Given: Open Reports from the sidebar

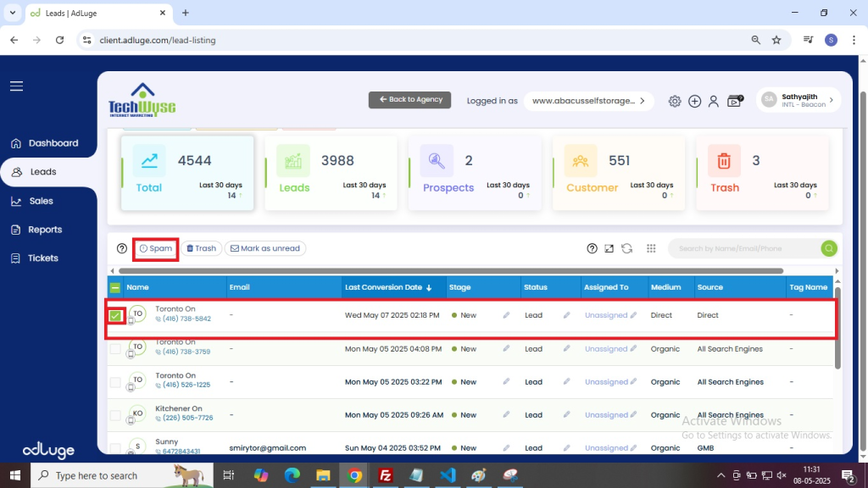Looking at the screenshot, I should tap(45, 230).
